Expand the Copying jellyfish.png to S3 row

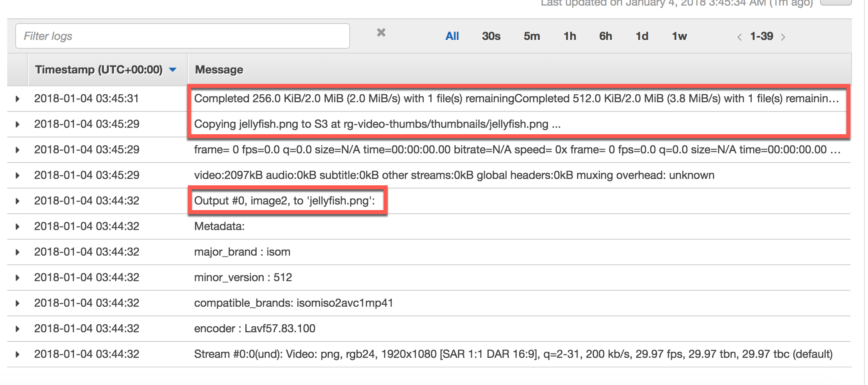17,124
